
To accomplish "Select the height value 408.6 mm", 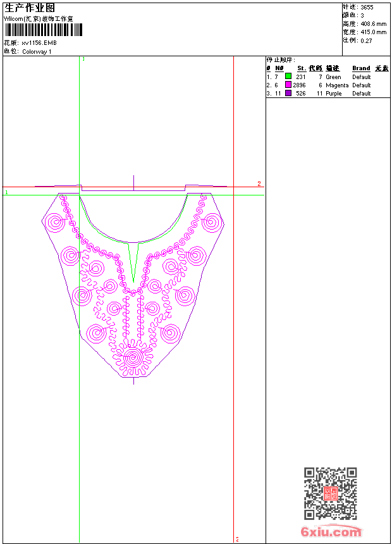I will pos(374,24).
